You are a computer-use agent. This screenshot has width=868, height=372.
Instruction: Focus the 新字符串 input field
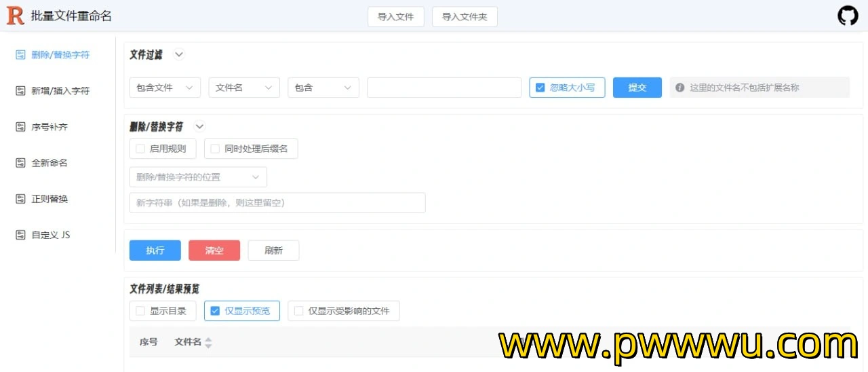277,203
